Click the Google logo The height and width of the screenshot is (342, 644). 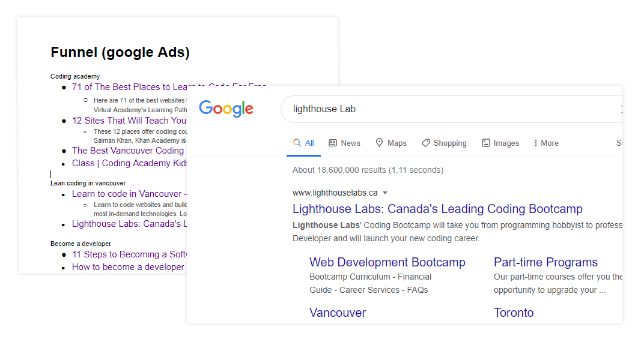pos(226,109)
